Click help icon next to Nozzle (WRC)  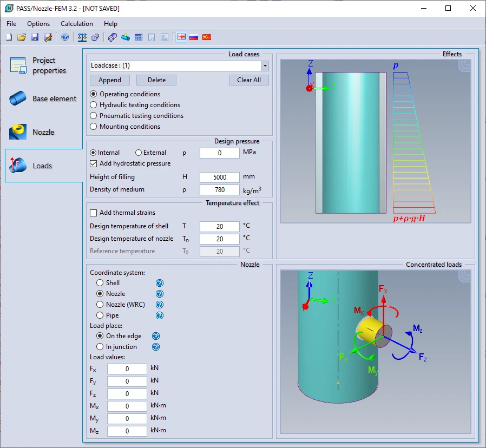[160, 305]
